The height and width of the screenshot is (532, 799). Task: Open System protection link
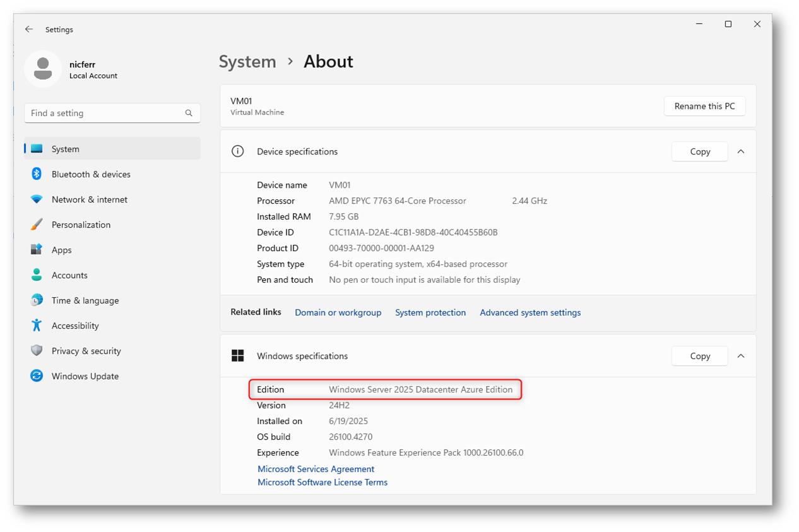click(430, 312)
